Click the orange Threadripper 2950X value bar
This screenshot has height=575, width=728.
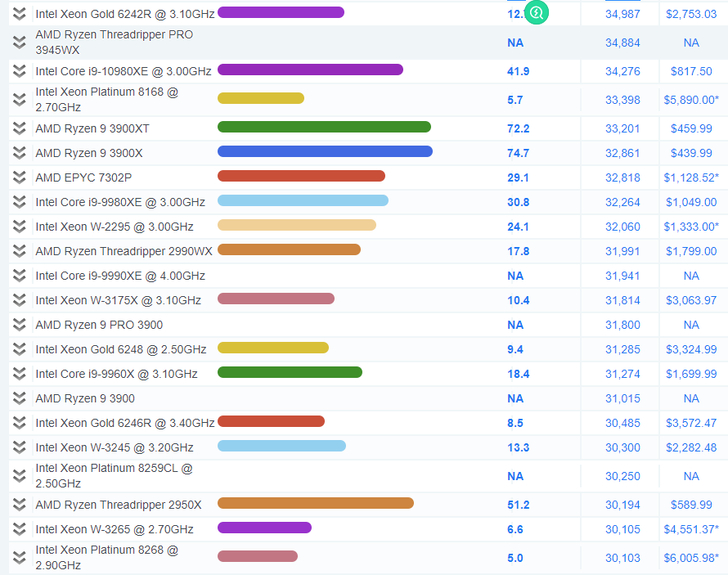coord(316,503)
